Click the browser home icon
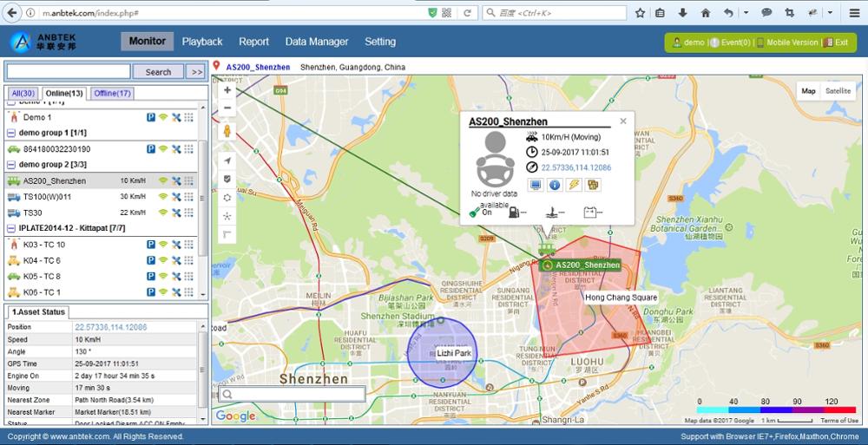Image resolution: width=868 pixels, height=445 pixels. click(705, 13)
